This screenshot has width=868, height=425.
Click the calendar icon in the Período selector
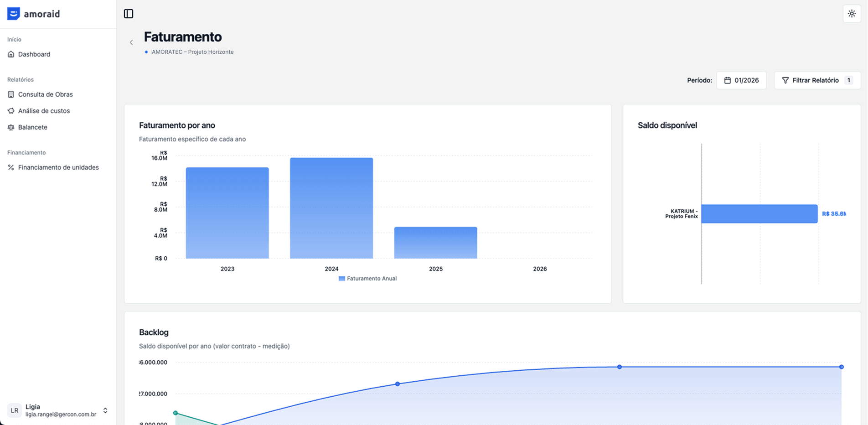(728, 80)
